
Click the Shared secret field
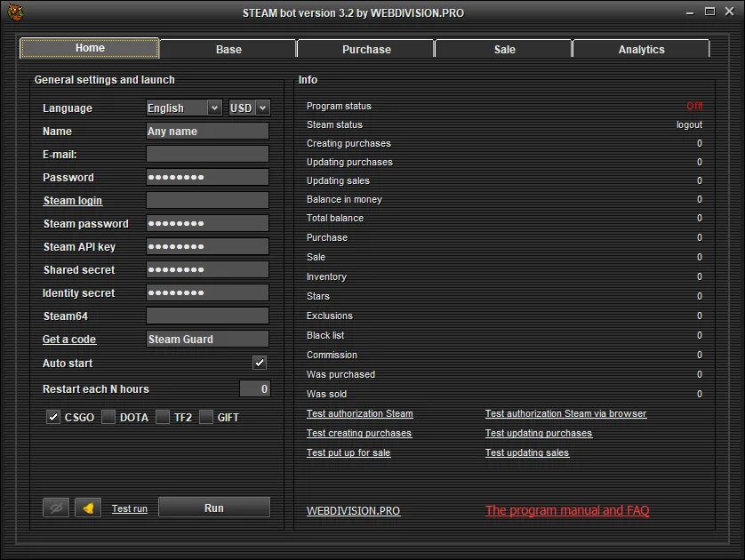[208, 270]
